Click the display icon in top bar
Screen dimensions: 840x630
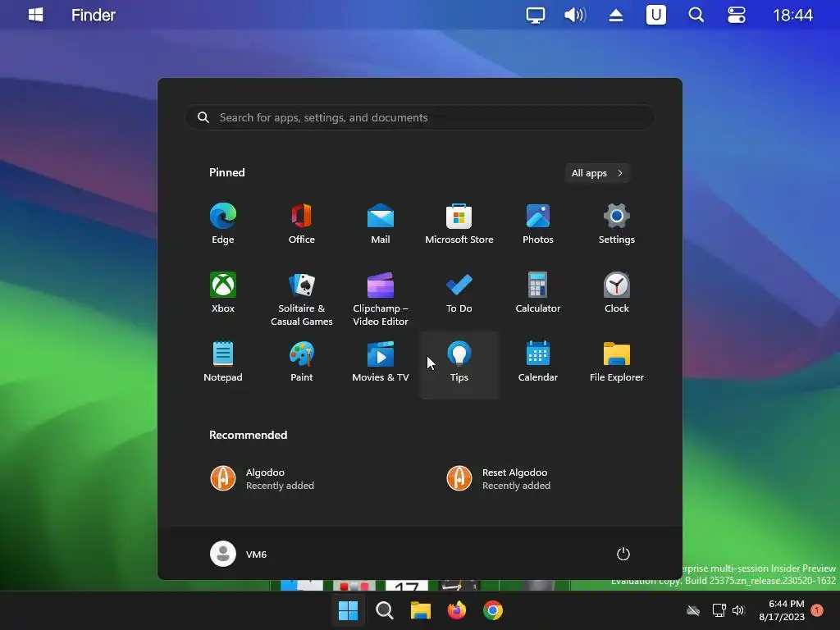[x=535, y=15]
